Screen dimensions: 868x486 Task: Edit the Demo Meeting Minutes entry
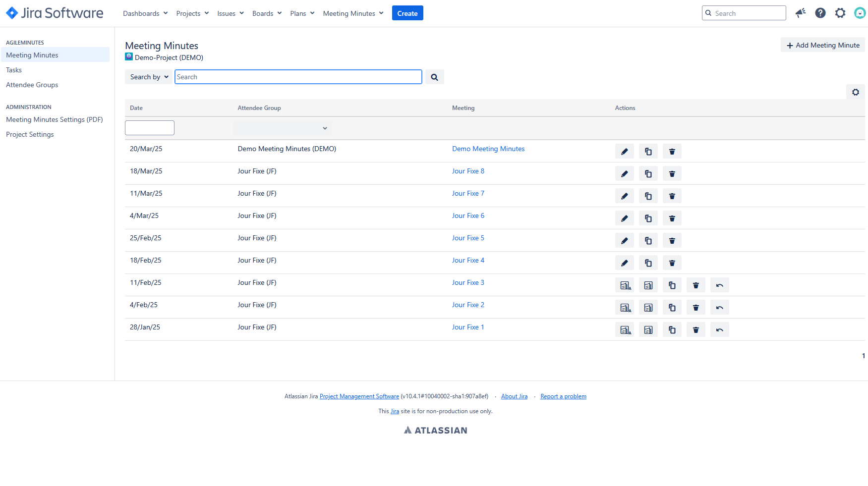pyautogui.click(x=624, y=152)
